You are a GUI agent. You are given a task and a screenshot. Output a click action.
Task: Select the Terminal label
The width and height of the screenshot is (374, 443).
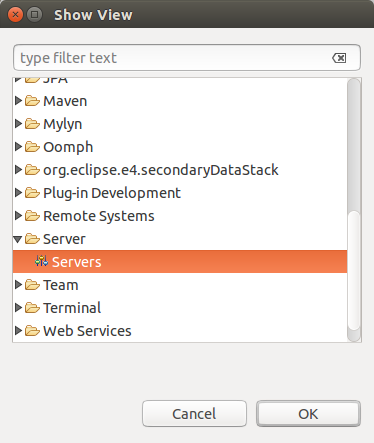[x=72, y=308]
